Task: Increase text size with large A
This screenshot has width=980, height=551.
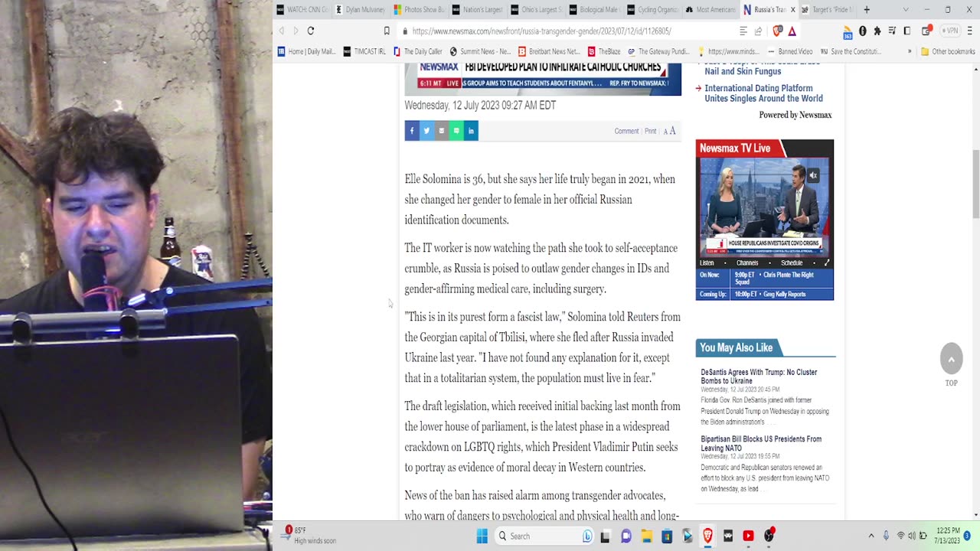Action: coord(672,131)
